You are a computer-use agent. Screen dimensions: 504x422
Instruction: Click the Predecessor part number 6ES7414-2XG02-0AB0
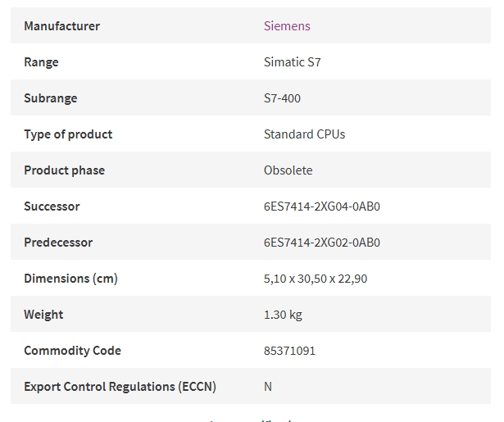[x=322, y=243]
